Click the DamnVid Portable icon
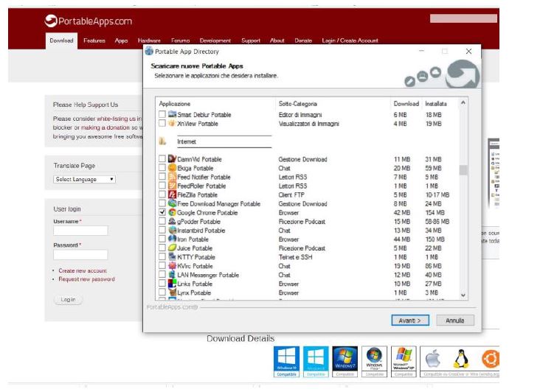 (172, 159)
